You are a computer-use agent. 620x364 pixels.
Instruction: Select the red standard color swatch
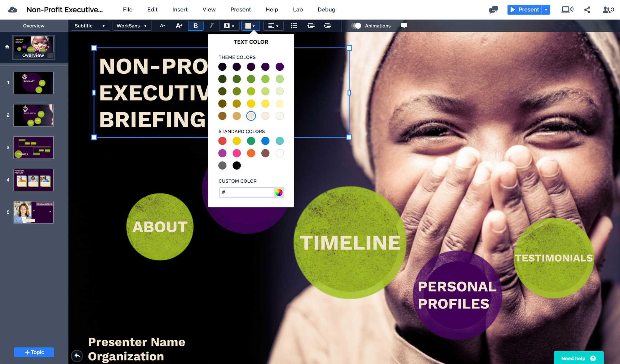point(222,141)
